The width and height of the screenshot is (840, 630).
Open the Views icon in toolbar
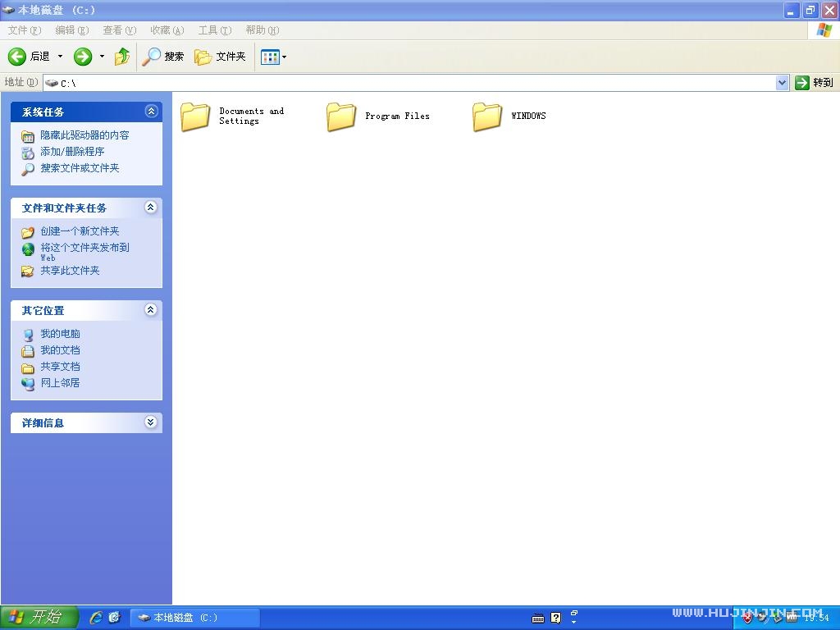tap(270, 57)
